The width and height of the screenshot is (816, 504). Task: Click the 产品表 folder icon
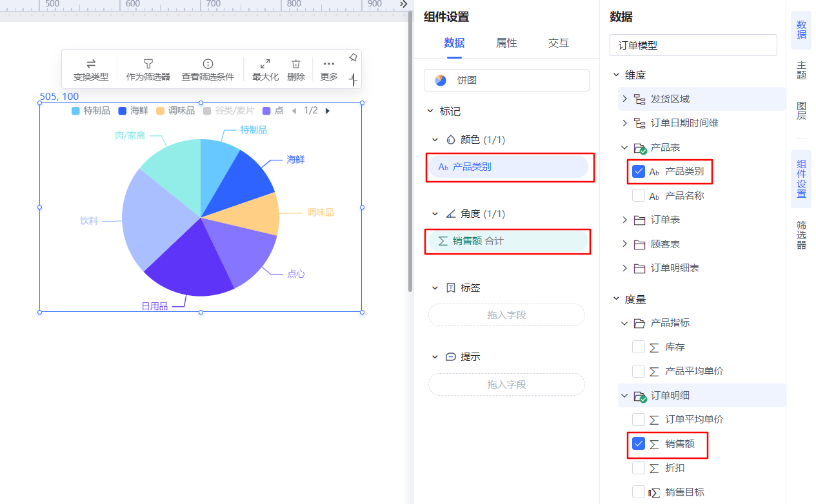click(x=640, y=148)
